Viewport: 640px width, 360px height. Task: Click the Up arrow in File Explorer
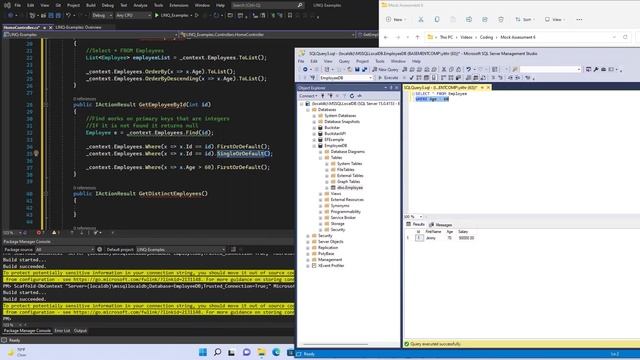tap(417, 37)
